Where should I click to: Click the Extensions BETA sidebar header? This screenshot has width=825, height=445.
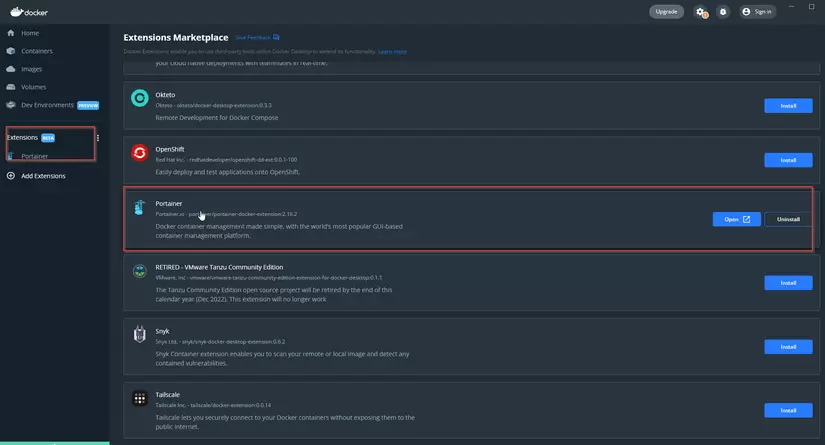pos(31,138)
